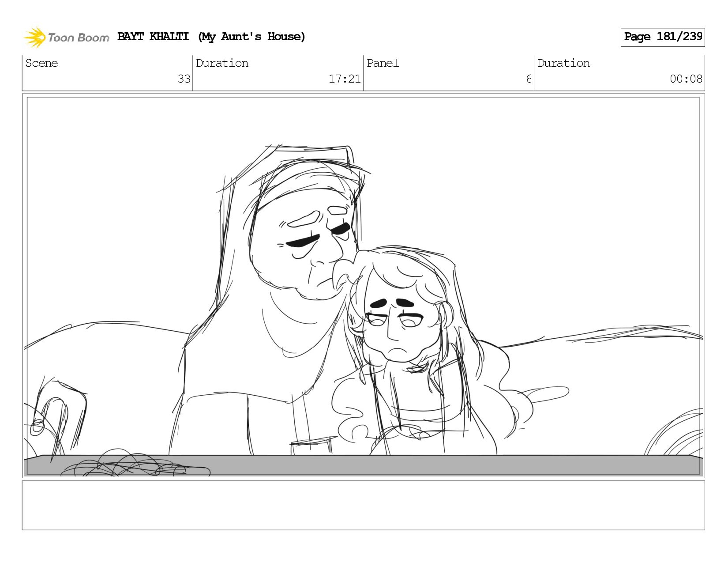Click the empty notes box below the panel
728x563 pixels.
[x=364, y=505]
